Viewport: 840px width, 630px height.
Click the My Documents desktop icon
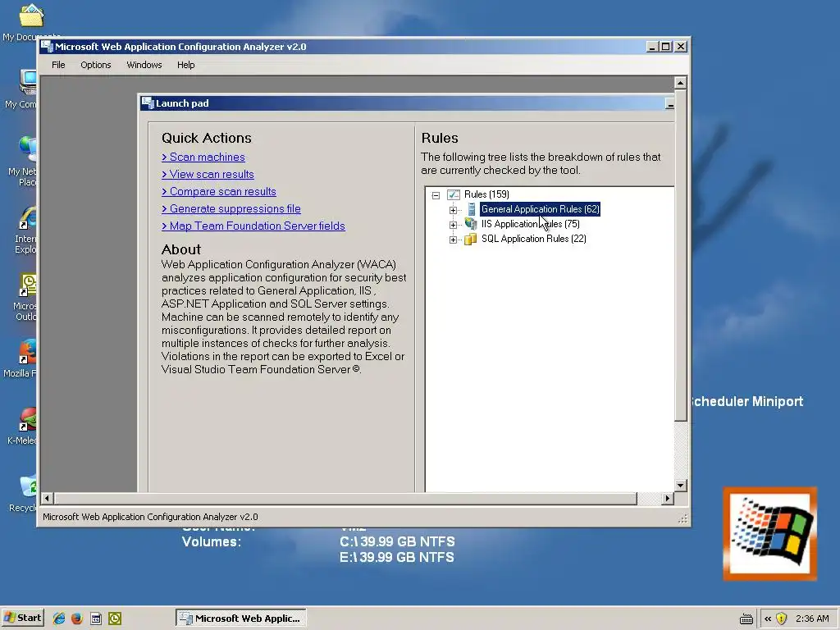31,15
